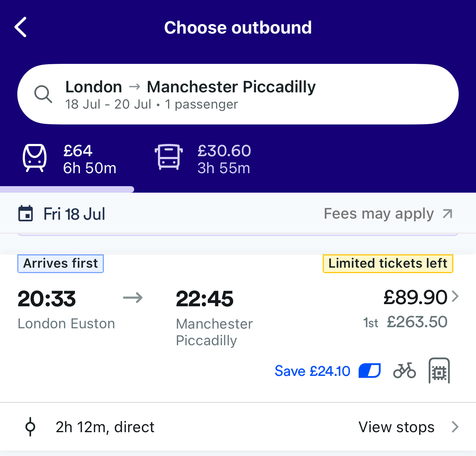476x456 pixels.
Task: Tap the back arrow icon
Action: [x=21, y=27]
